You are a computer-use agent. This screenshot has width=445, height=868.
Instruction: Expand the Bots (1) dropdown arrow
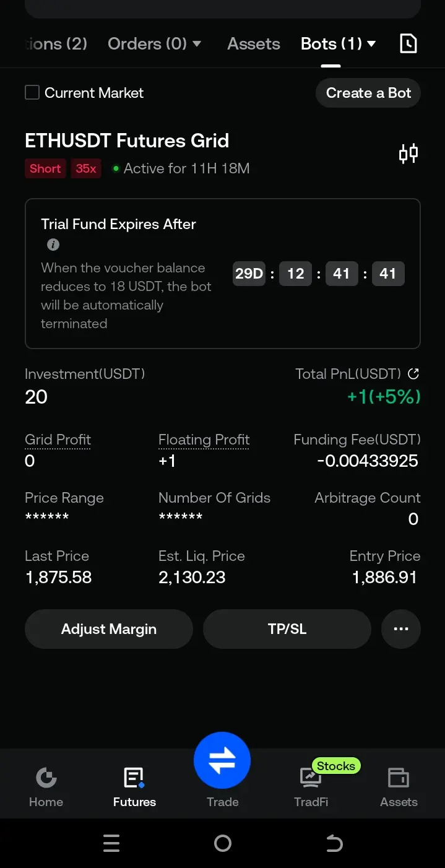point(371,44)
